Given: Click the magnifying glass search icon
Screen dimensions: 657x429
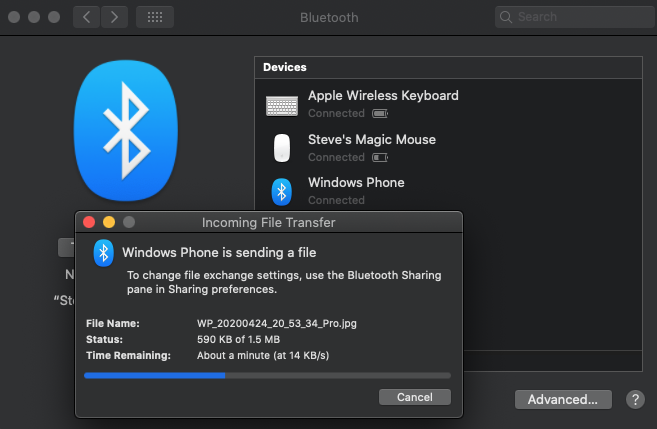Looking at the screenshot, I should tap(506, 17).
